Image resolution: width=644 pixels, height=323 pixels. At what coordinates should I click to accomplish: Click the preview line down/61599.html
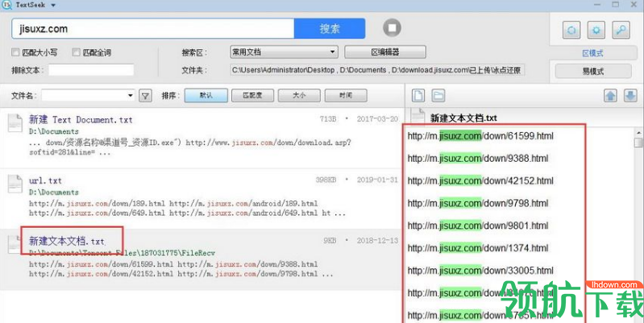(480, 136)
